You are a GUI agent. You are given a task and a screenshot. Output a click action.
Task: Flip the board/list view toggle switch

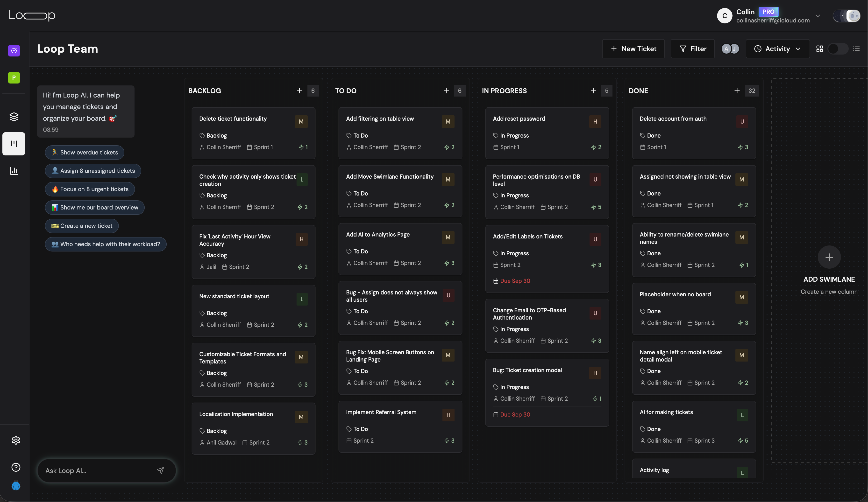pyautogui.click(x=838, y=49)
